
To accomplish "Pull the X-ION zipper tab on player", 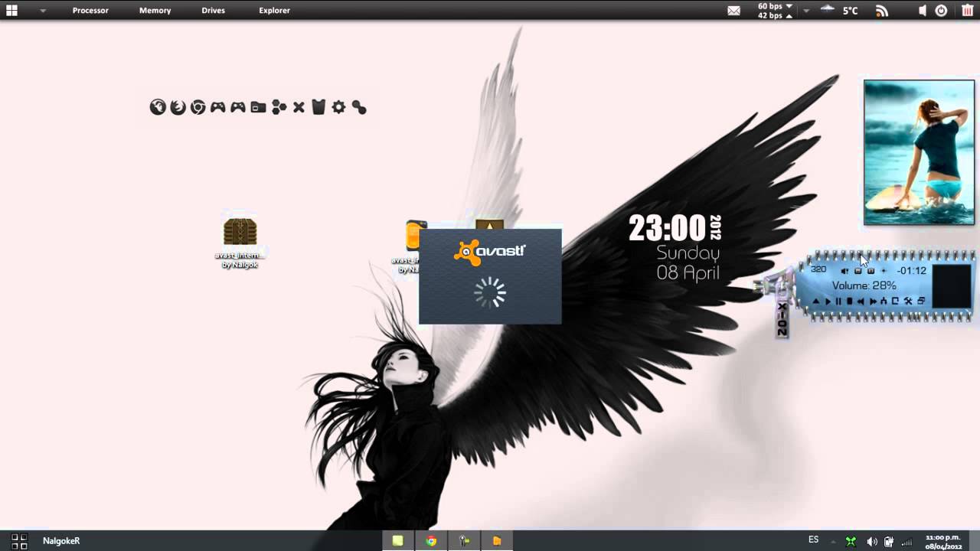I will 782,318.
